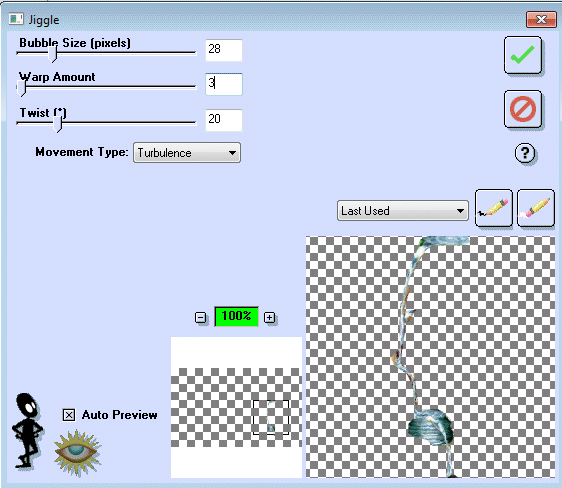The image size is (562, 488).
Task: Click the large effect preview image
Action: (x=430, y=357)
